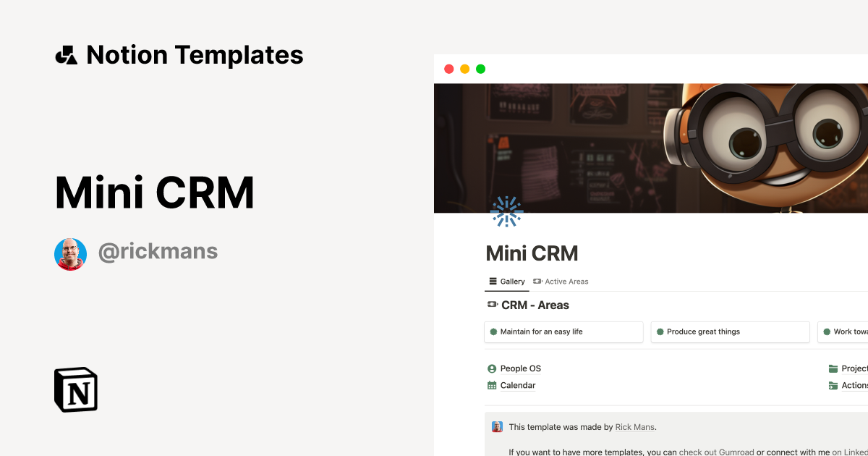Viewport: 868px width, 456px height.
Task: Click the list icon next to the Gallery tab
Action: (494, 282)
